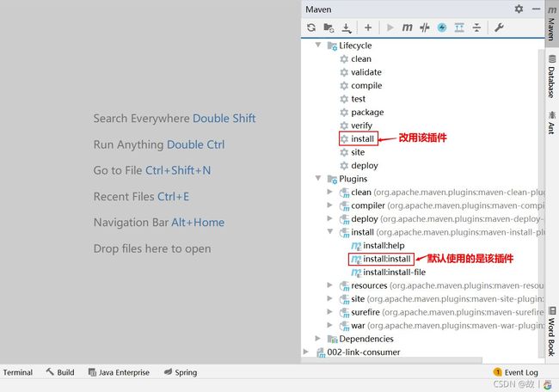This screenshot has width=559, height=392.
Task: Select the install:install-file goal
Action: [x=394, y=273]
